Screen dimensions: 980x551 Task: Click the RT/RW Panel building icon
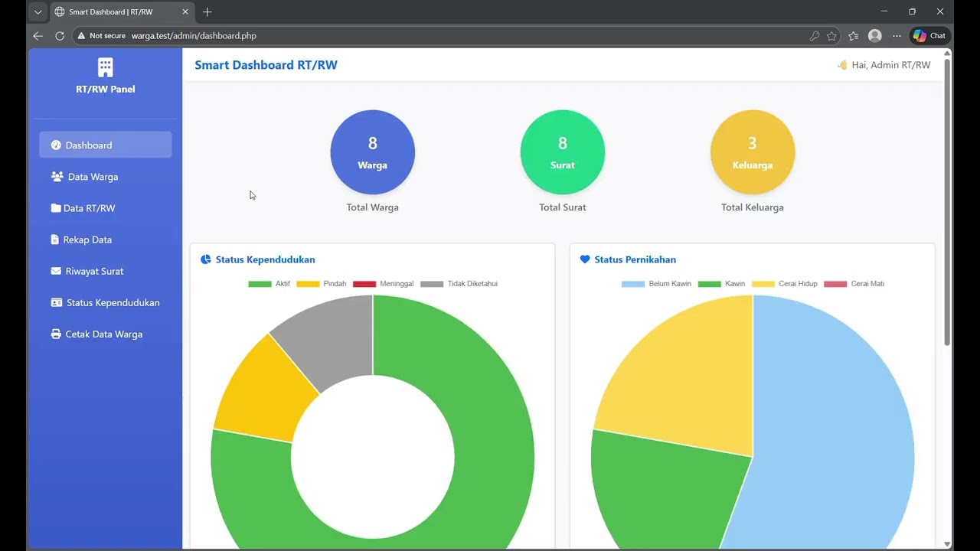click(x=106, y=67)
